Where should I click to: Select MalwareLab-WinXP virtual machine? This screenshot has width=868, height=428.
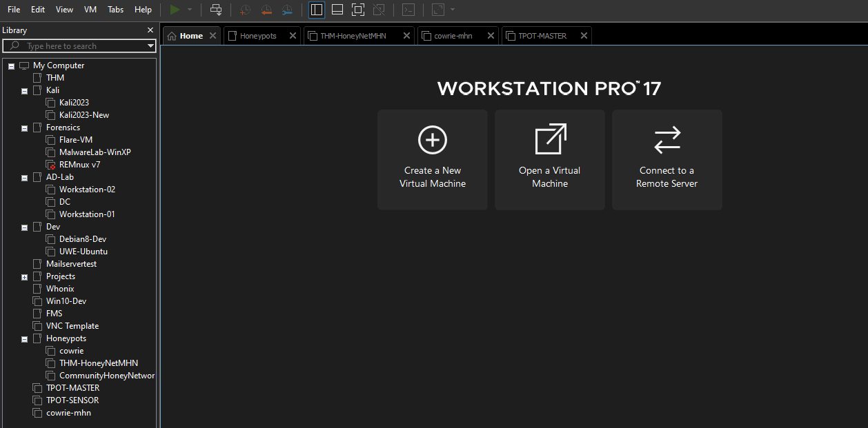pos(95,152)
